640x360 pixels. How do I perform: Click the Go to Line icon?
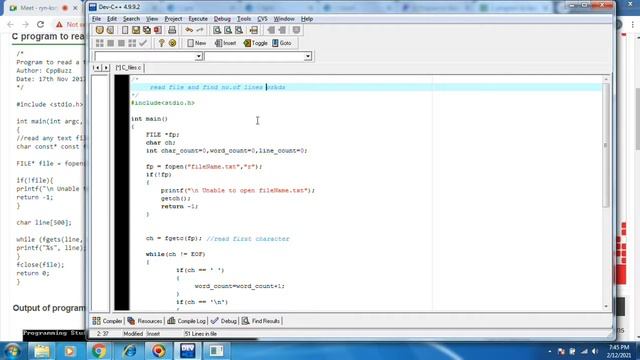coord(253,30)
